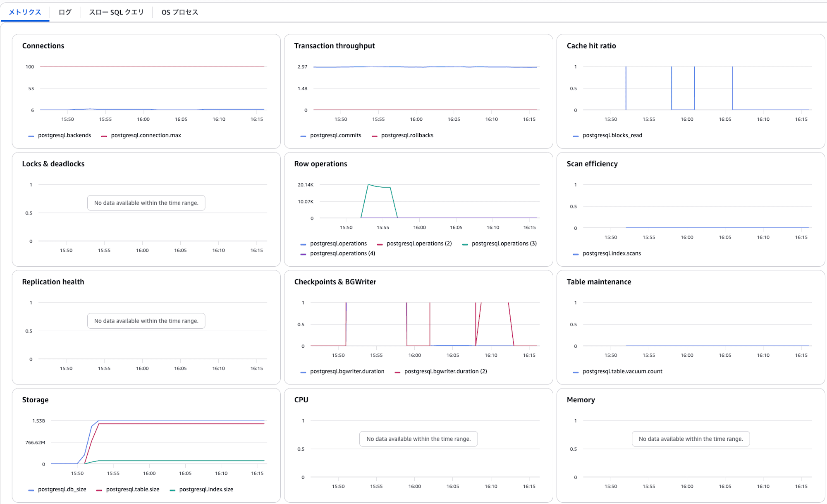The height and width of the screenshot is (504, 827).
Task: Toggle postgresql.operations (4) legend entry
Action: (x=338, y=253)
